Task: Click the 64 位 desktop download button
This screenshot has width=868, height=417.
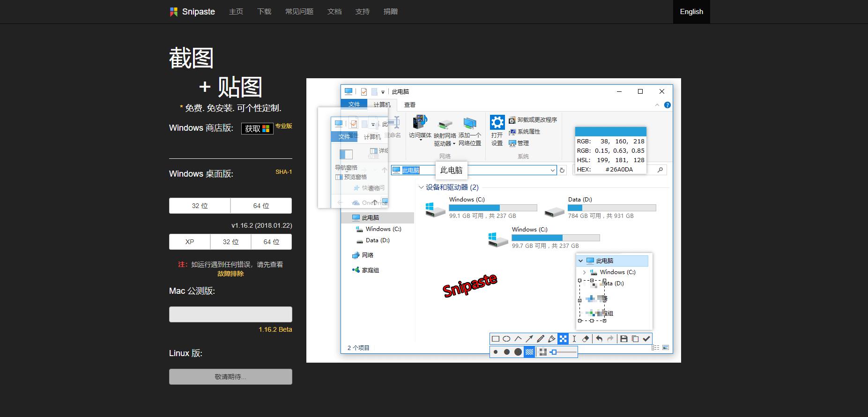Action: [x=261, y=206]
